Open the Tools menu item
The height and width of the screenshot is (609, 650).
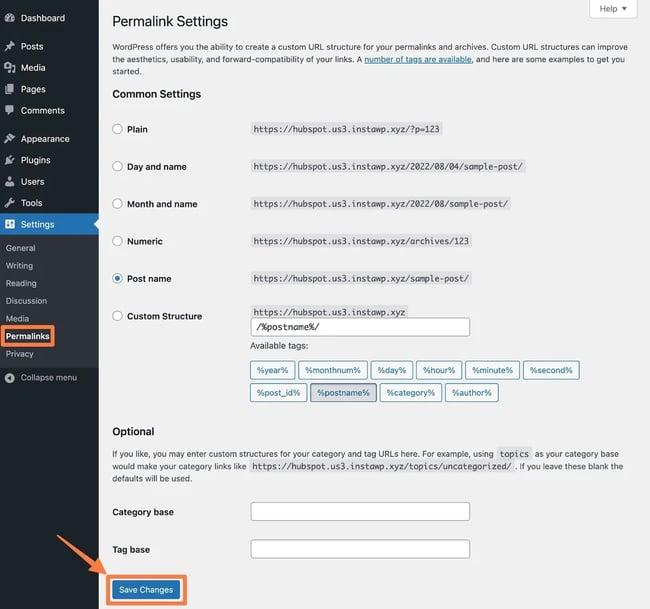49,203
